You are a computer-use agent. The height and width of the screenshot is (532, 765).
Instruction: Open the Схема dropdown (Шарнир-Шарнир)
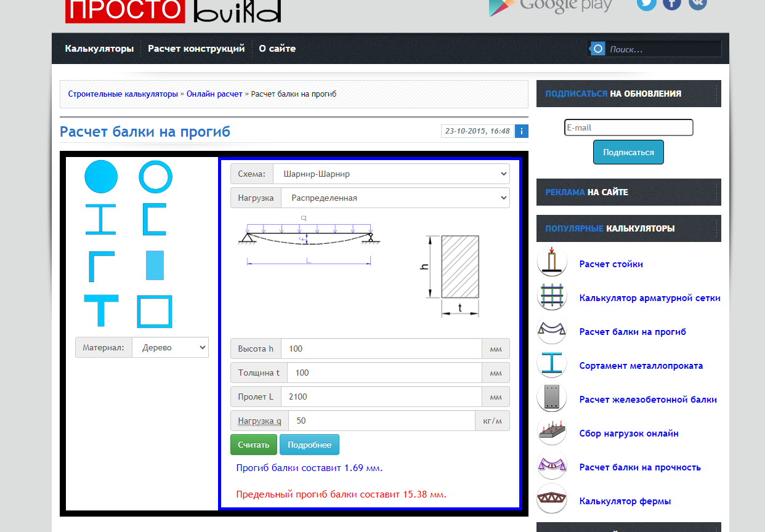coord(391,174)
